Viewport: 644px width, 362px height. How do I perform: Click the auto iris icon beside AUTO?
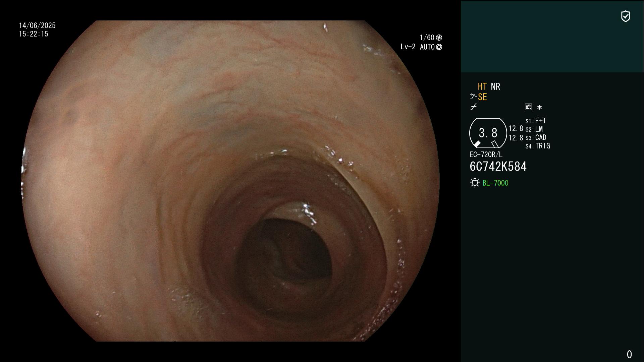click(x=439, y=47)
